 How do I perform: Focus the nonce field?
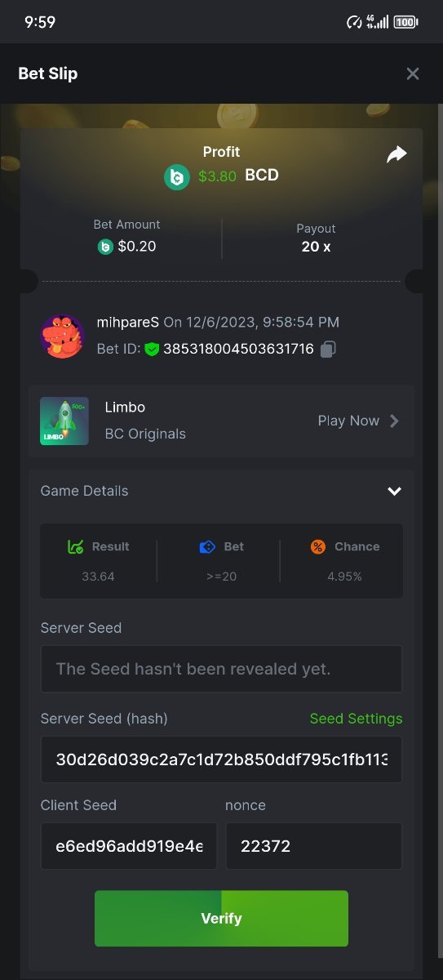pos(314,846)
